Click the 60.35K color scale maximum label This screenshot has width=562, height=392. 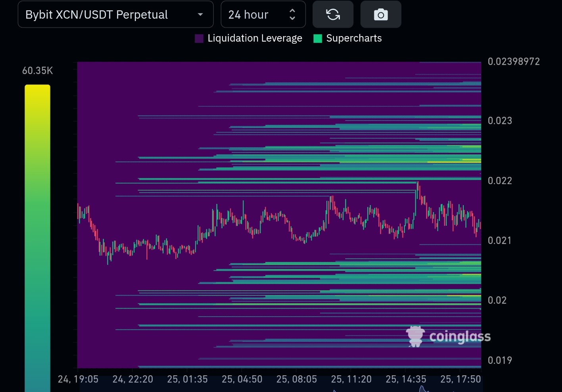pos(38,71)
